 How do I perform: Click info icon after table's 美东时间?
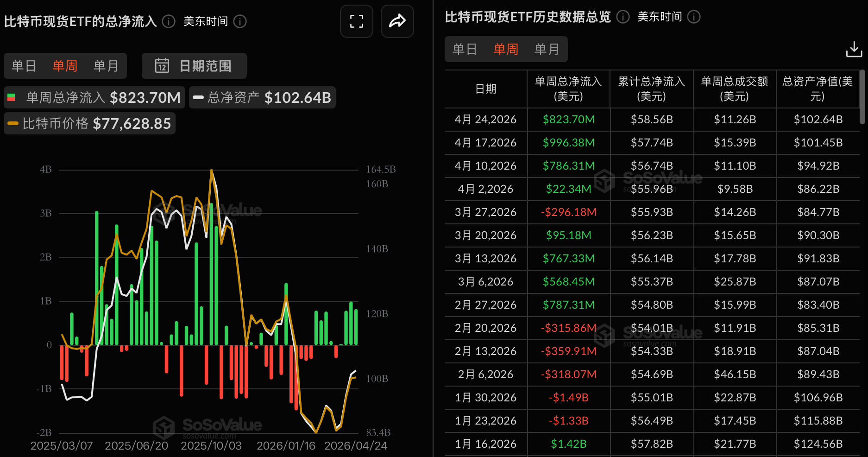click(694, 17)
